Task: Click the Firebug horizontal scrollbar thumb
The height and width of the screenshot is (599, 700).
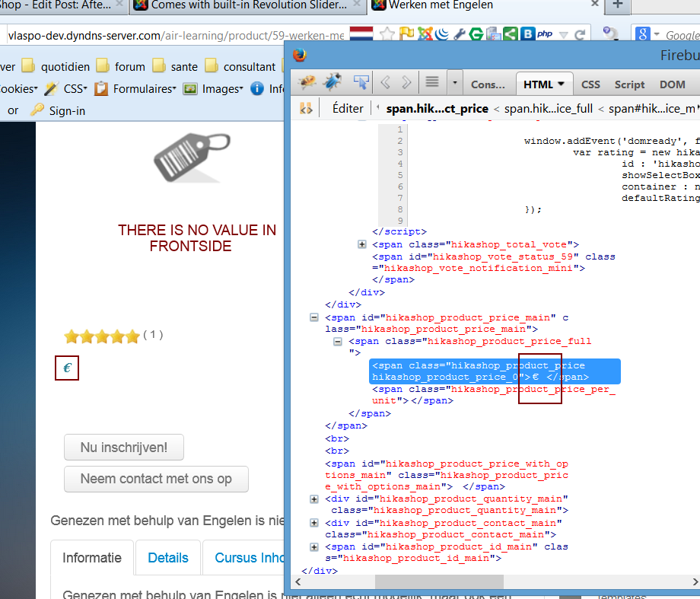Action: point(439,581)
